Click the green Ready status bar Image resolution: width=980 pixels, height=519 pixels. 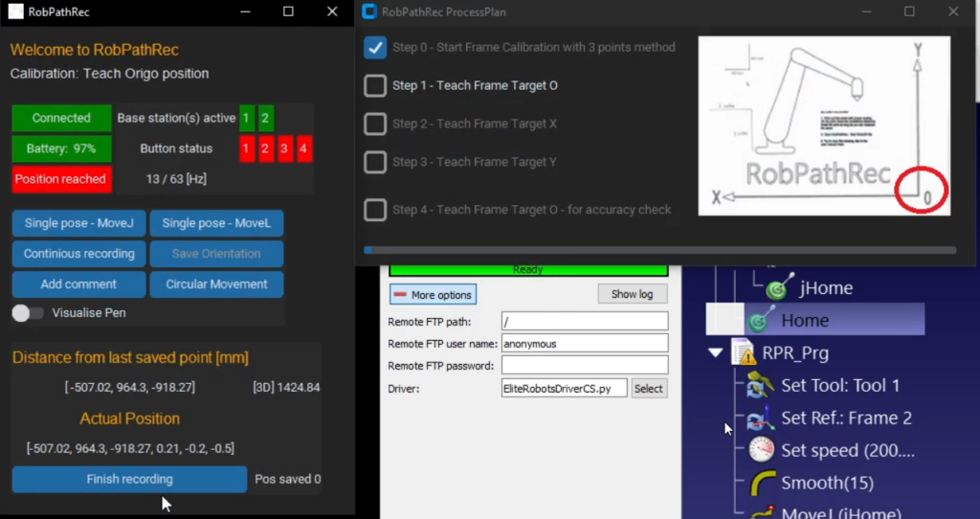click(528, 269)
